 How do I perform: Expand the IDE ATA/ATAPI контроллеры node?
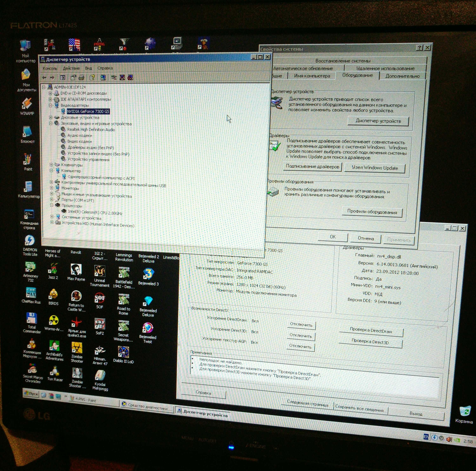point(50,99)
